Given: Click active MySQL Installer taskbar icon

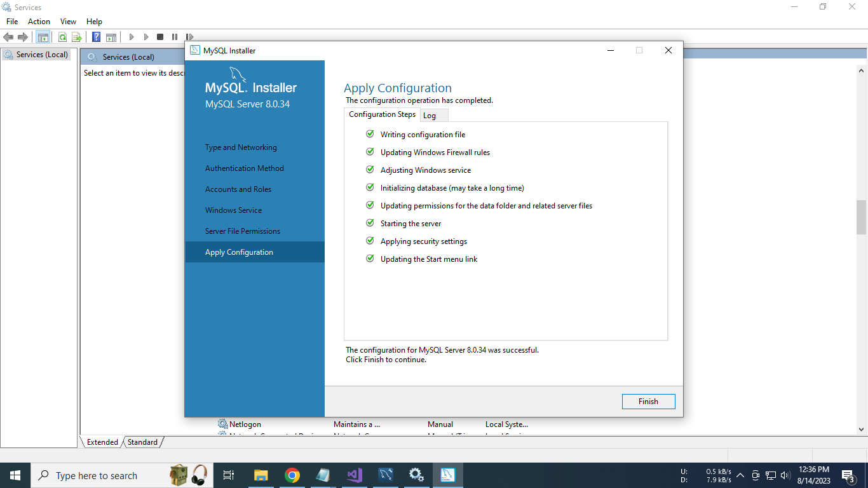Looking at the screenshot, I should click(448, 475).
